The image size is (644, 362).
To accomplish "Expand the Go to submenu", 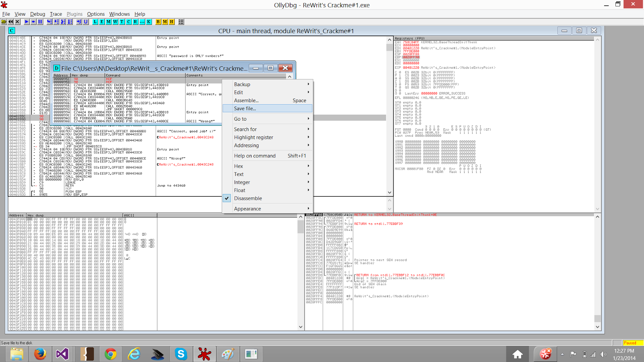I will 268,119.
